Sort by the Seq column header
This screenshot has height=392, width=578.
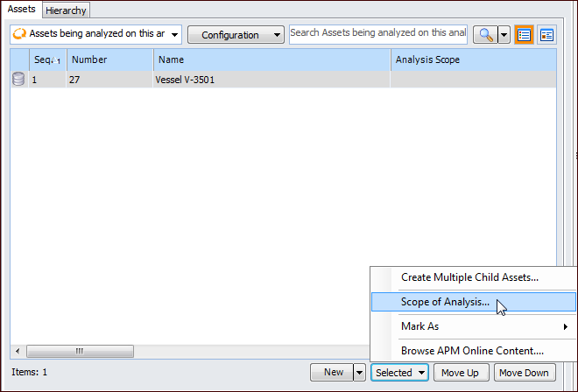point(47,59)
